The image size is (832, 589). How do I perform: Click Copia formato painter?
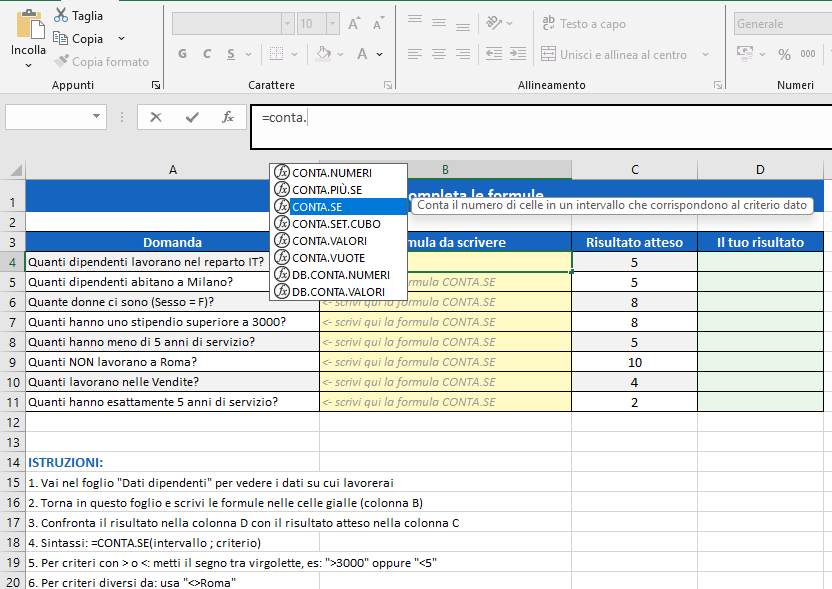click(x=101, y=62)
